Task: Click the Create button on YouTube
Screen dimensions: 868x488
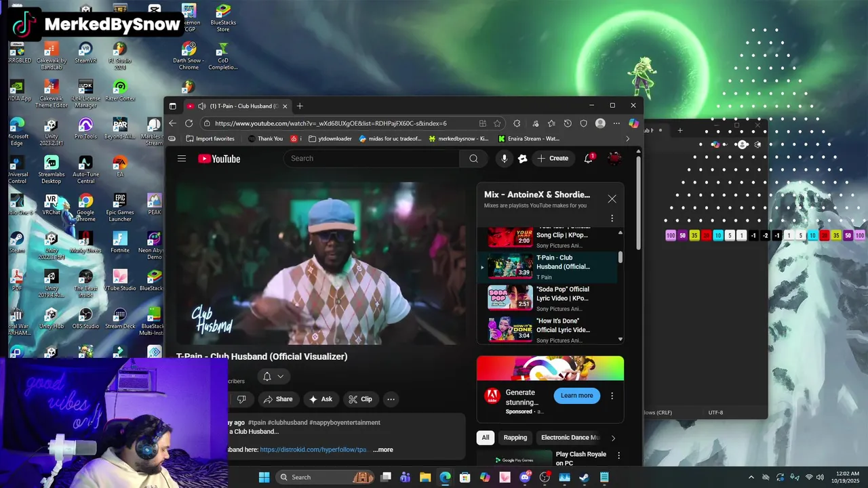Action: tap(553, 159)
